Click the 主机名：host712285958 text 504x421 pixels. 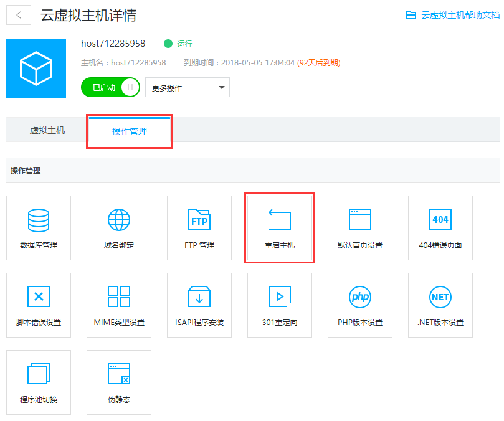(123, 63)
